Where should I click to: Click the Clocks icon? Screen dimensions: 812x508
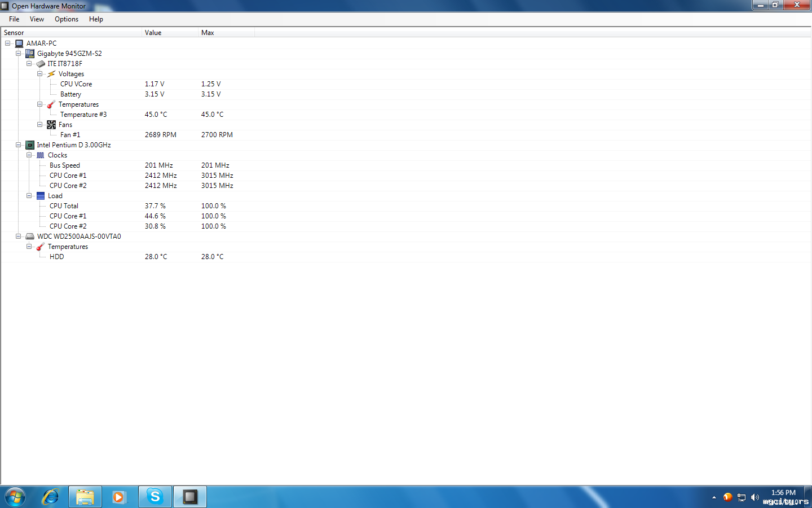[41, 155]
